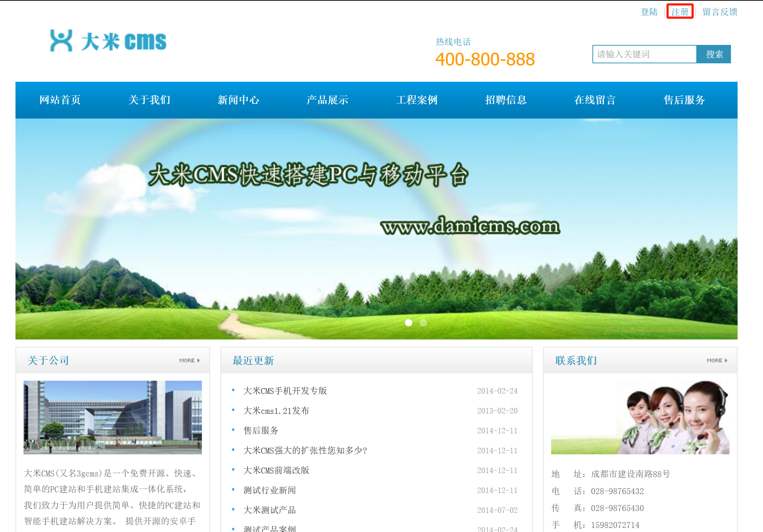The height and width of the screenshot is (532, 763).
Task: Go to 售后服务 menu item
Action: [x=684, y=100]
